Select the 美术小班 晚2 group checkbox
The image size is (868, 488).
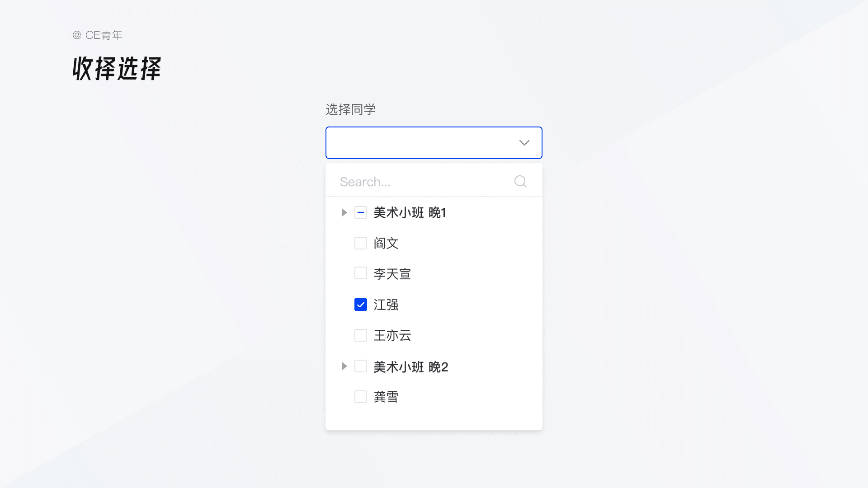[361, 366]
